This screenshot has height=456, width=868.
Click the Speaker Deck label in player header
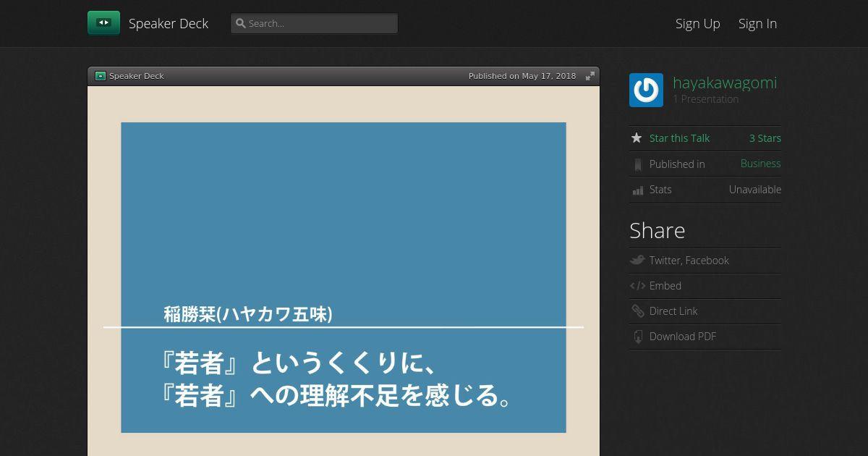point(137,76)
